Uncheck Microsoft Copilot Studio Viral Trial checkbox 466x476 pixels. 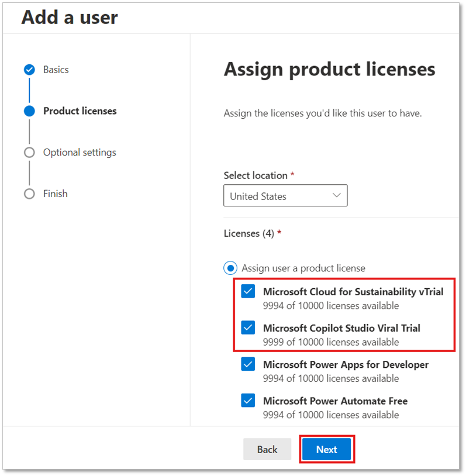tap(248, 328)
